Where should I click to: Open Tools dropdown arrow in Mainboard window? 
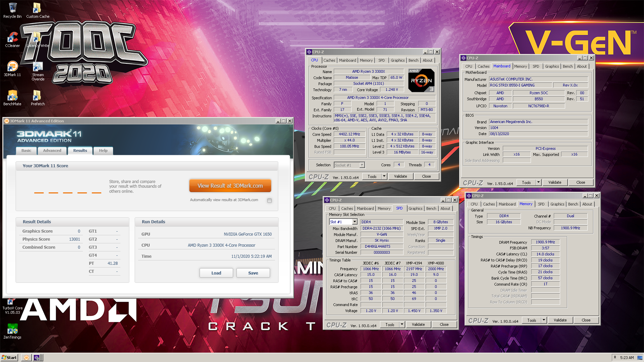(539, 182)
